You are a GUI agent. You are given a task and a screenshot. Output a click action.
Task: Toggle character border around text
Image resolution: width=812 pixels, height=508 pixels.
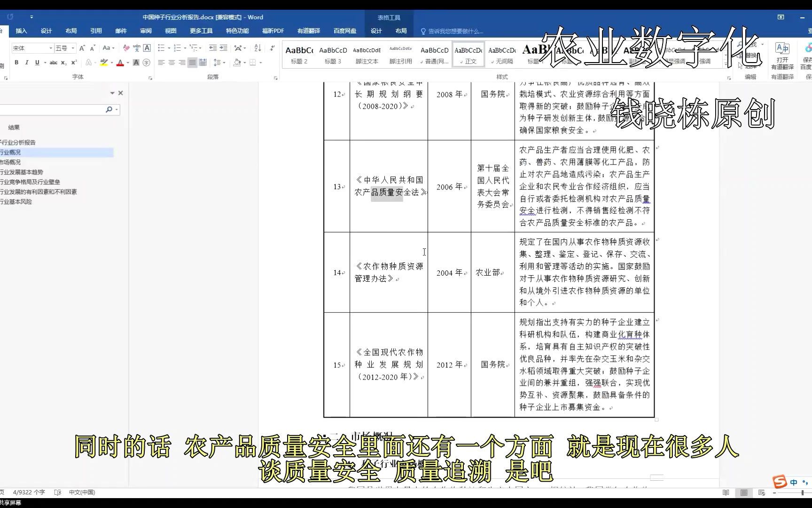coord(147,48)
